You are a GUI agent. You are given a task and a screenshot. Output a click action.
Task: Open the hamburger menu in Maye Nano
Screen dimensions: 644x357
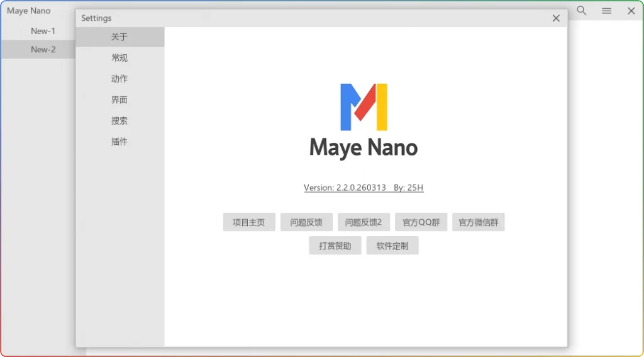(x=607, y=11)
